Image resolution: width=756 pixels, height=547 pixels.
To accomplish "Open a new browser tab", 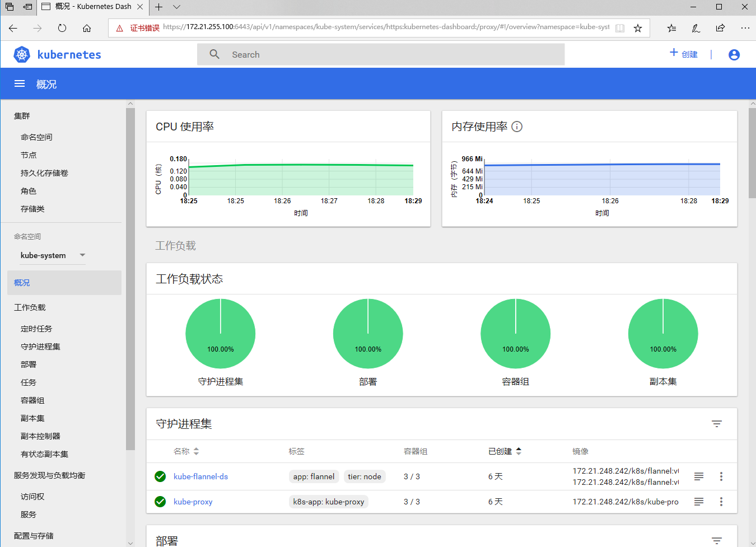I will click(x=159, y=7).
